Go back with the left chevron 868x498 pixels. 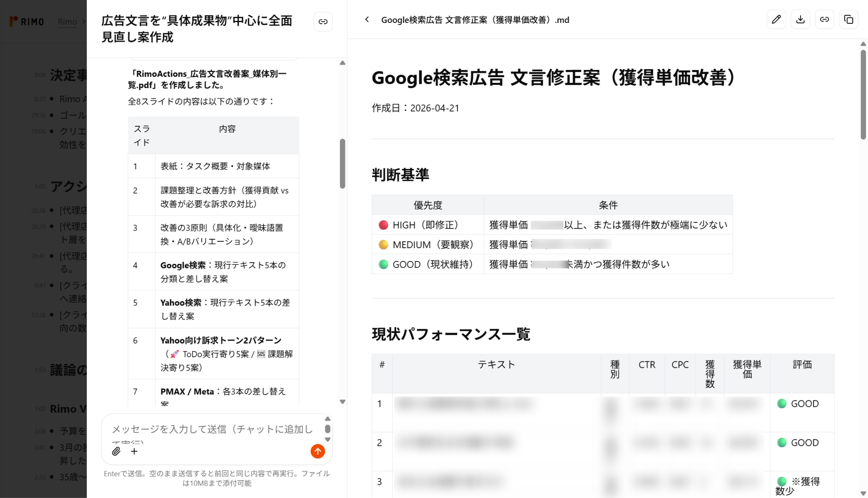(x=367, y=20)
